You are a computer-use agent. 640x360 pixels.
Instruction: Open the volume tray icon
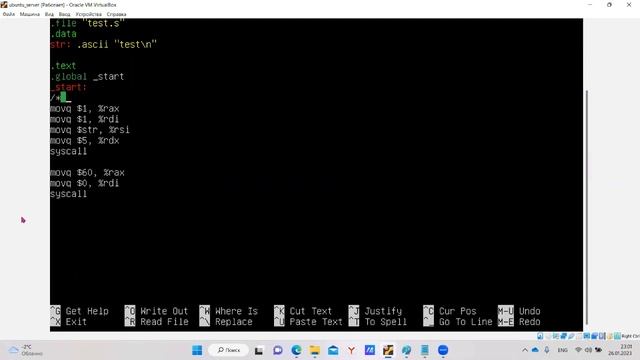(x=588, y=350)
